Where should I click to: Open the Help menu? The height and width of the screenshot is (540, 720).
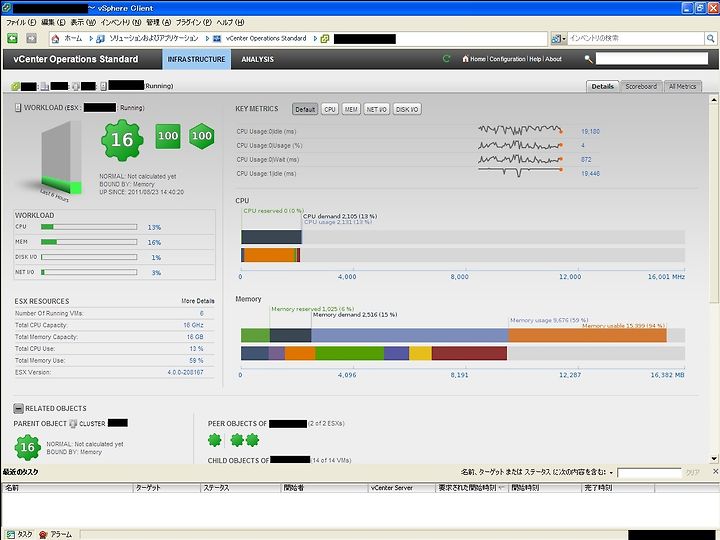click(x=230, y=22)
